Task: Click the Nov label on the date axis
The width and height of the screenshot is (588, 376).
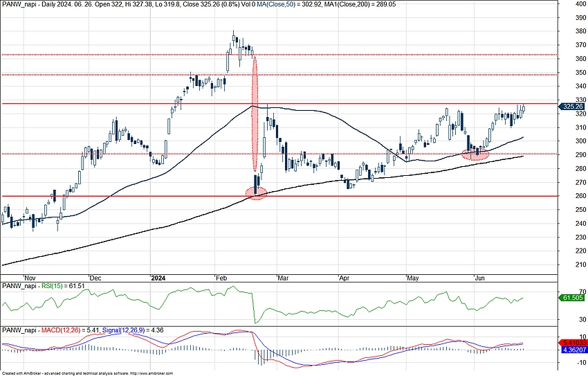Action: (30, 278)
